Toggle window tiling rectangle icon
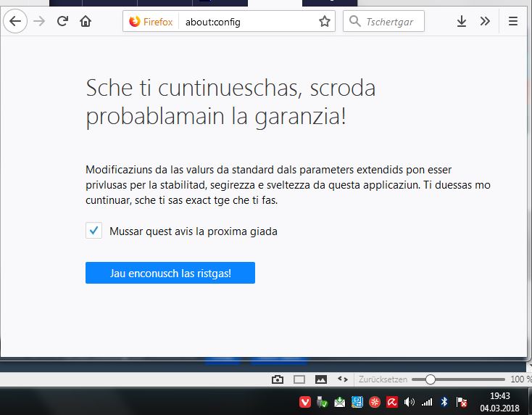This screenshot has height=415, width=532. tap(299, 379)
